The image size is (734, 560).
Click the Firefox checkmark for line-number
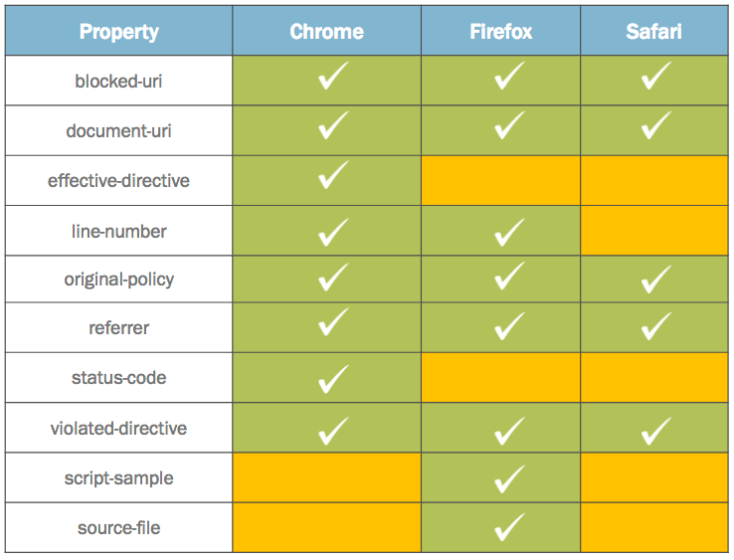[508, 232]
